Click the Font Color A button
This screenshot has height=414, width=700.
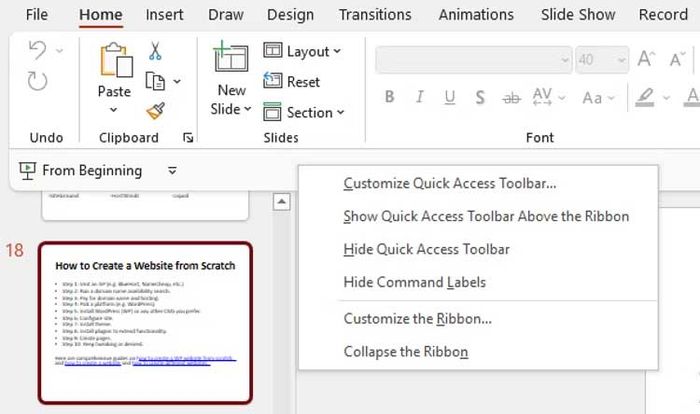click(x=692, y=97)
